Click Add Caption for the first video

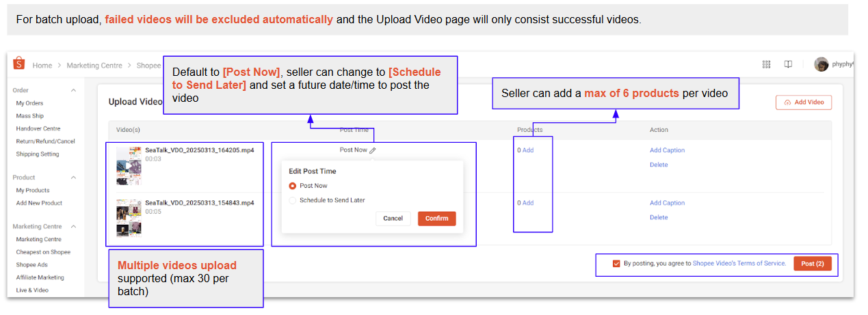667,150
